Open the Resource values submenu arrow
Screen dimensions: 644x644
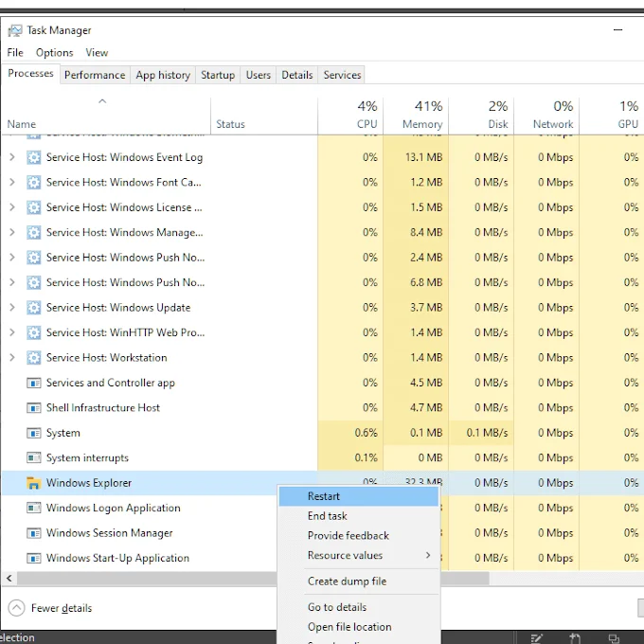[x=428, y=555]
